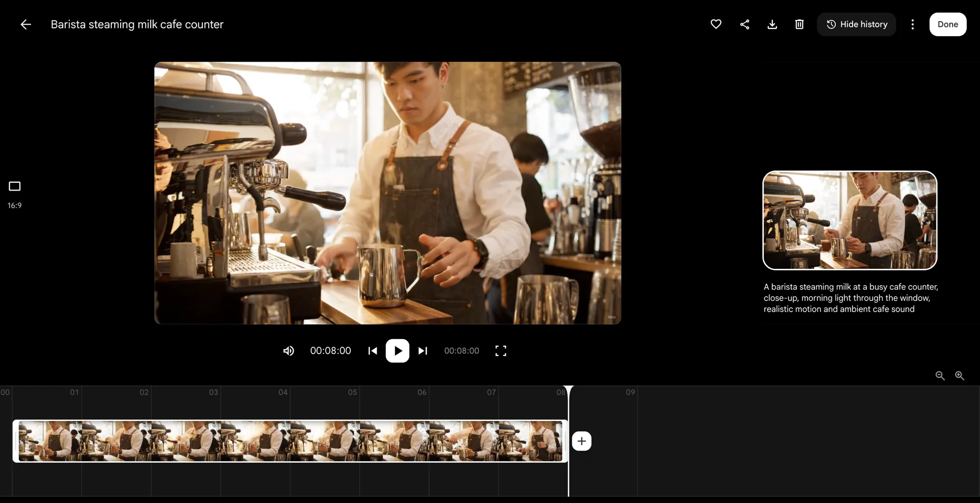Viewport: 980px width, 503px height.
Task: Skip to the clip end
Action: (423, 351)
